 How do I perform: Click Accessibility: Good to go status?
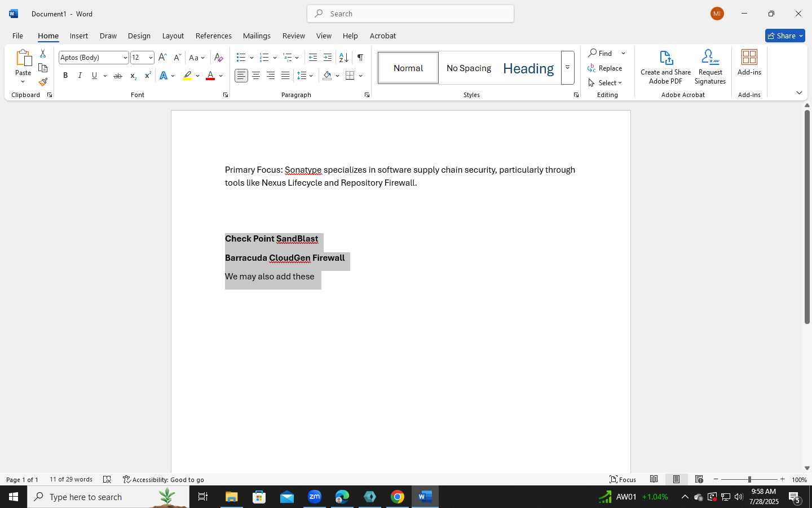click(164, 480)
